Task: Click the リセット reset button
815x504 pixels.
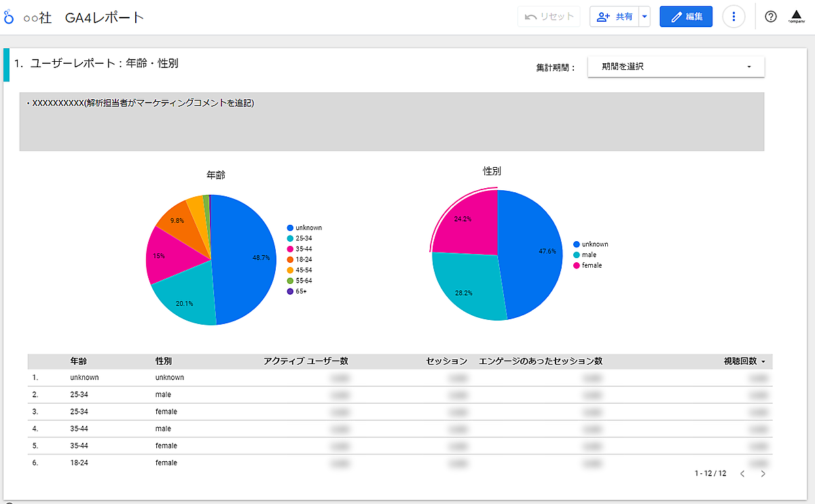Action: click(549, 17)
